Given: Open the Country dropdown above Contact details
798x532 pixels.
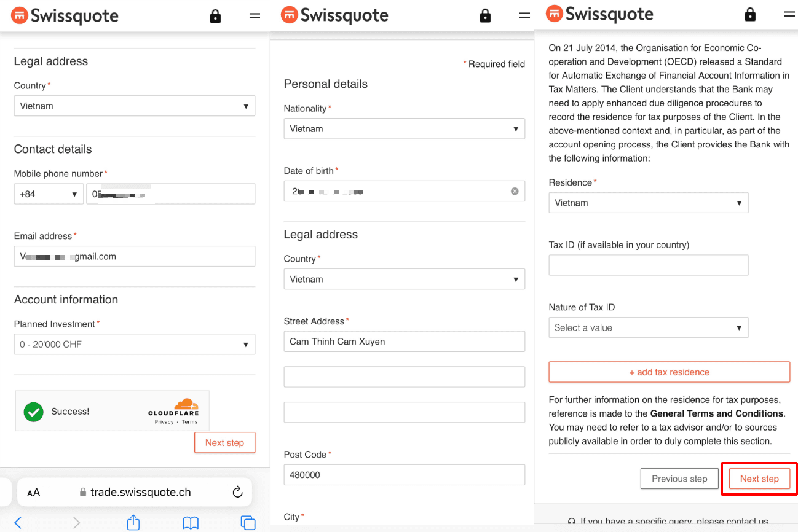Looking at the screenshot, I should [x=135, y=106].
